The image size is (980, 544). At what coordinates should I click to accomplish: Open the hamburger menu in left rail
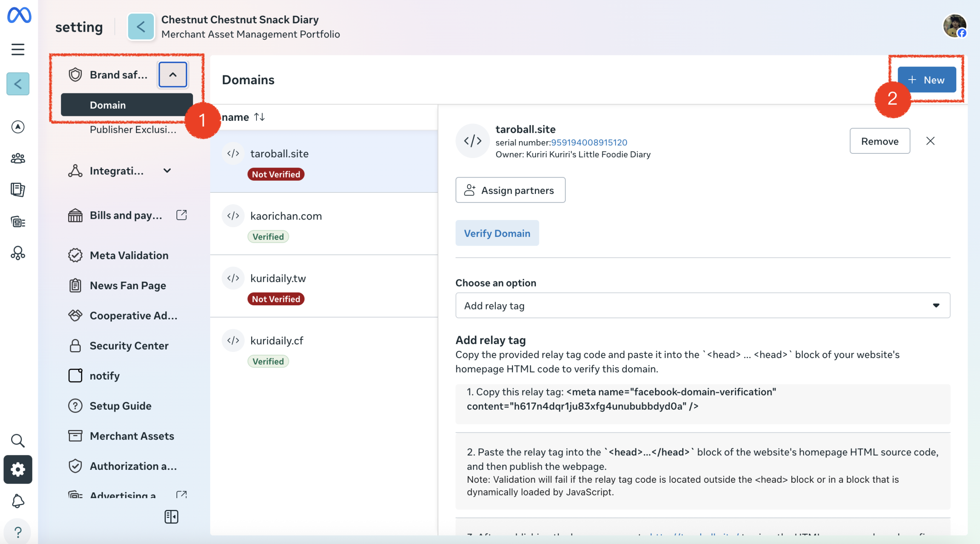[x=18, y=49]
